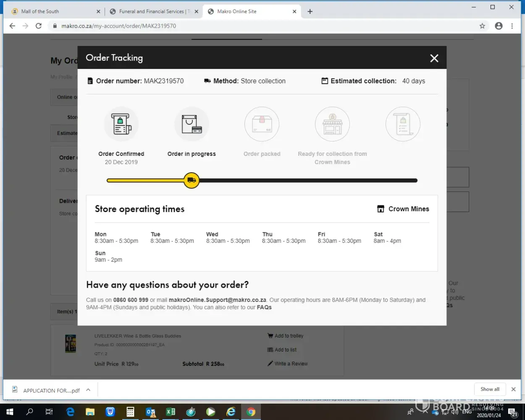This screenshot has width=525, height=420.
Task: Click the truck icon beside Method
Action: (x=207, y=81)
